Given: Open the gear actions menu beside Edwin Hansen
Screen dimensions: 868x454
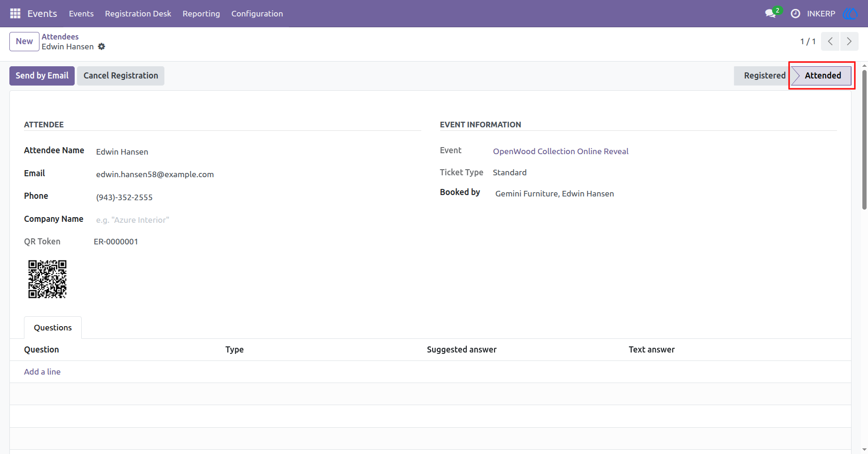Looking at the screenshot, I should (101, 47).
